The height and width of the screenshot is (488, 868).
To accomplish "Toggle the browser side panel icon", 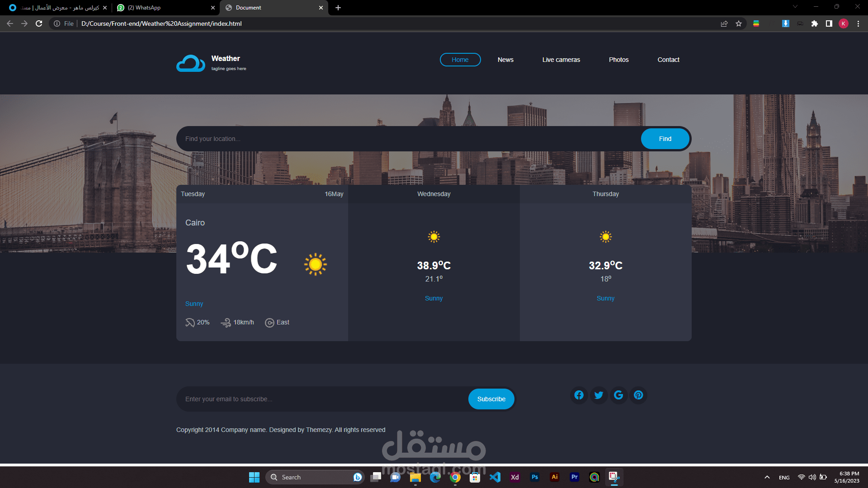I will pyautogui.click(x=829, y=23).
